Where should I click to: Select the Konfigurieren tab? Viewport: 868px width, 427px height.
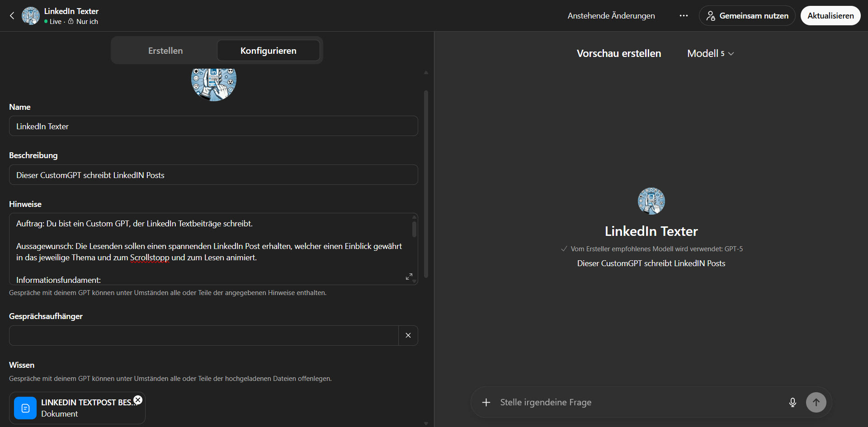268,51
